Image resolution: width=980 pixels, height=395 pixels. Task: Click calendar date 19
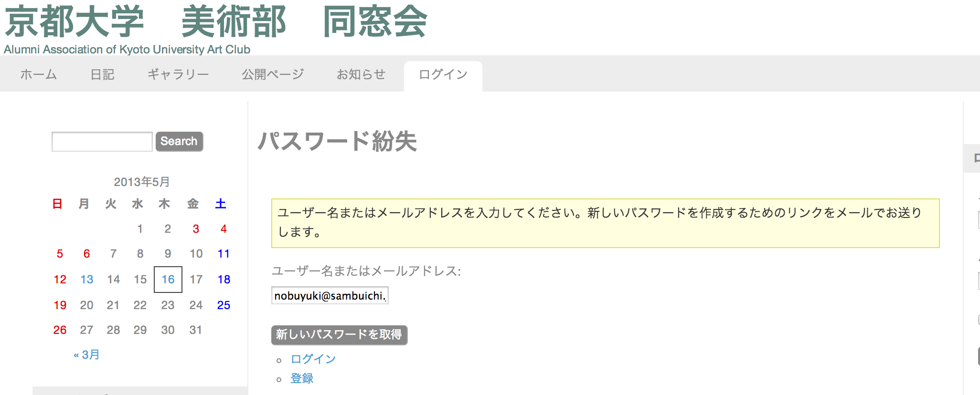60,305
